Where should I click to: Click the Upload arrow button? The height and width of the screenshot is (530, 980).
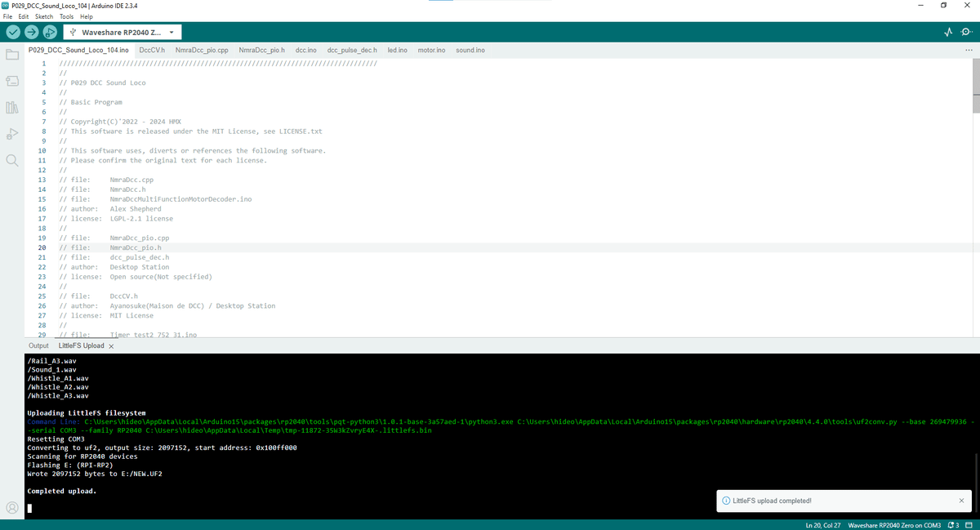coord(31,32)
